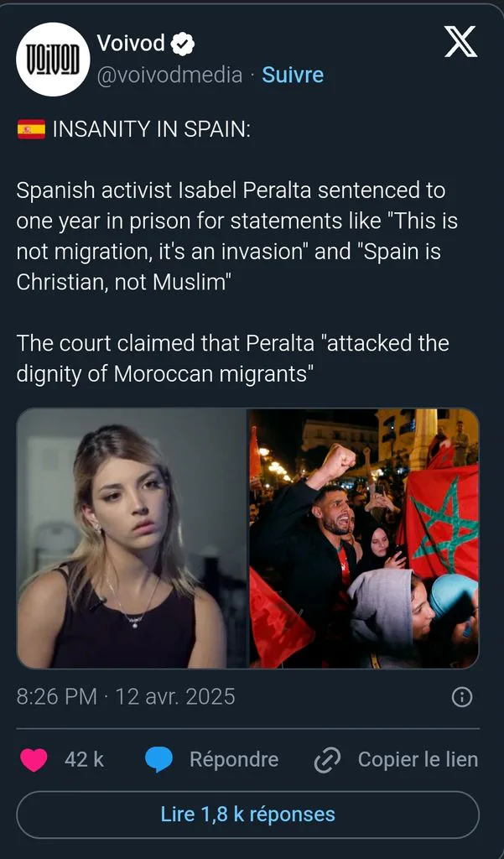The image size is (504, 859).
Task: Open the left photo of the blonde woman
Action: coord(132,538)
